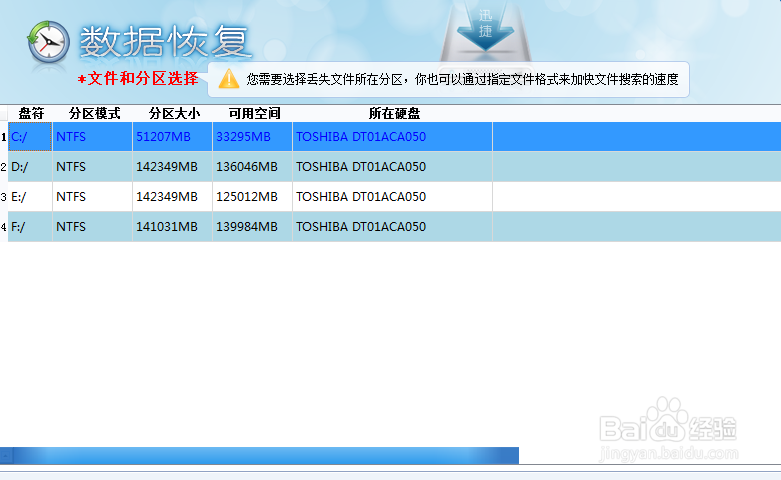Click row number 2 header

(4, 167)
